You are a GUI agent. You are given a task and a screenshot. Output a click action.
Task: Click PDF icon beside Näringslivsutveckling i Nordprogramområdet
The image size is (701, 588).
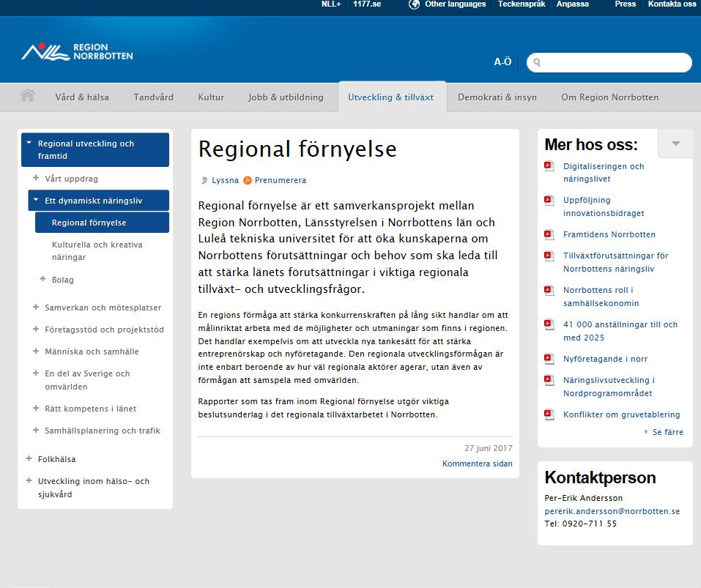tap(549, 381)
